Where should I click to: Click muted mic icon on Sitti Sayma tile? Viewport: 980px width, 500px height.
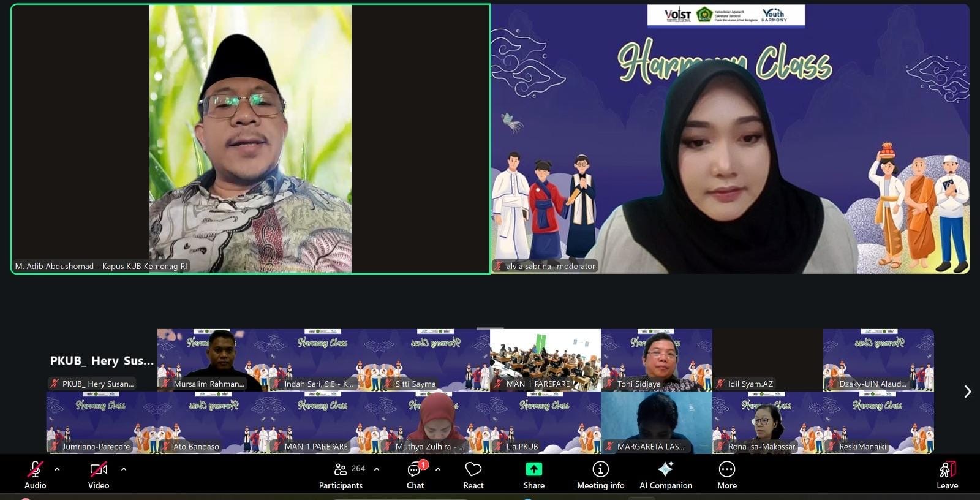tap(388, 384)
